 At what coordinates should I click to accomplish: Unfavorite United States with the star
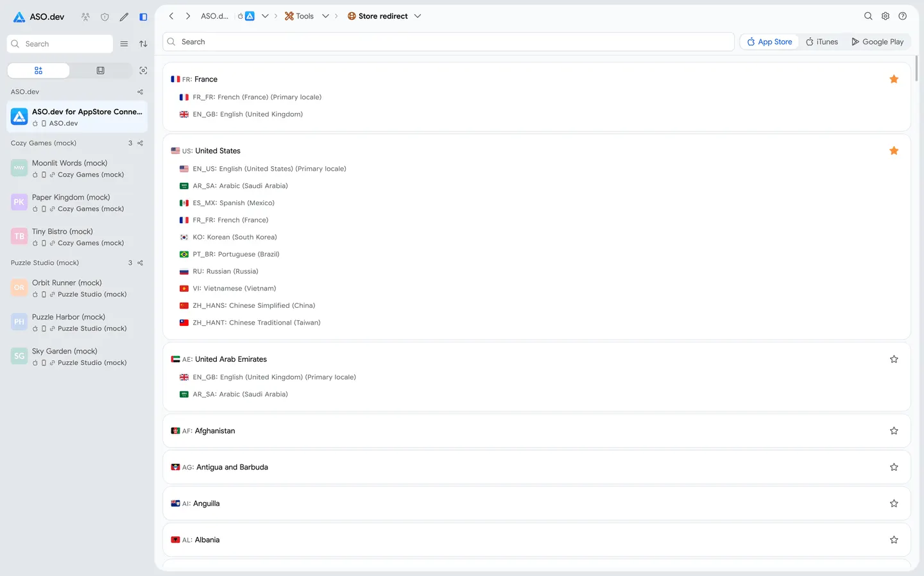(x=894, y=151)
